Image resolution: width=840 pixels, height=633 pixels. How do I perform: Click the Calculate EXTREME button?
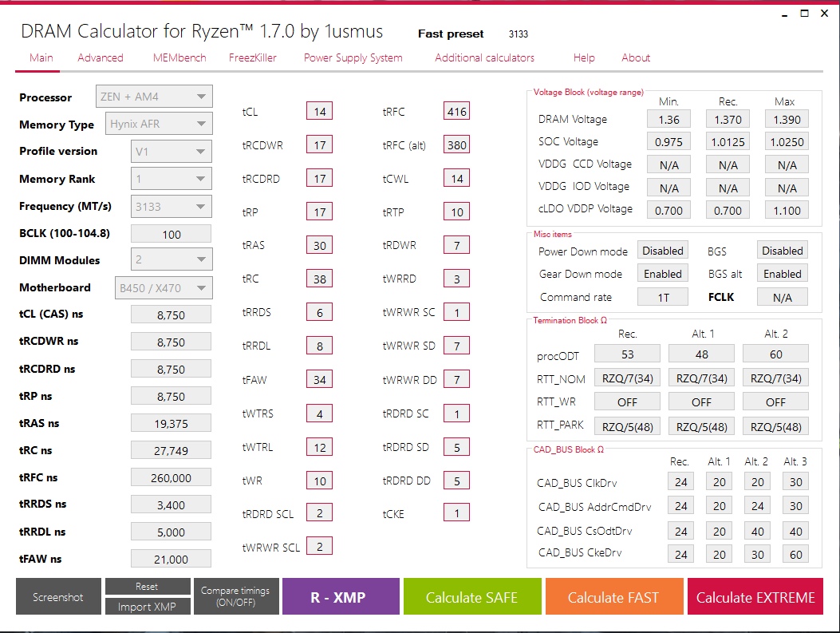[x=755, y=596]
